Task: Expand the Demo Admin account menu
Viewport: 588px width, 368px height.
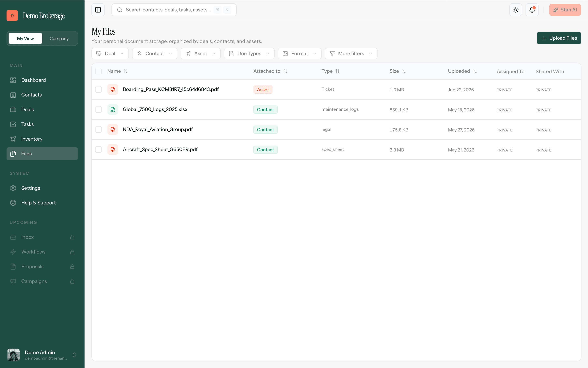Action: pyautogui.click(x=74, y=355)
